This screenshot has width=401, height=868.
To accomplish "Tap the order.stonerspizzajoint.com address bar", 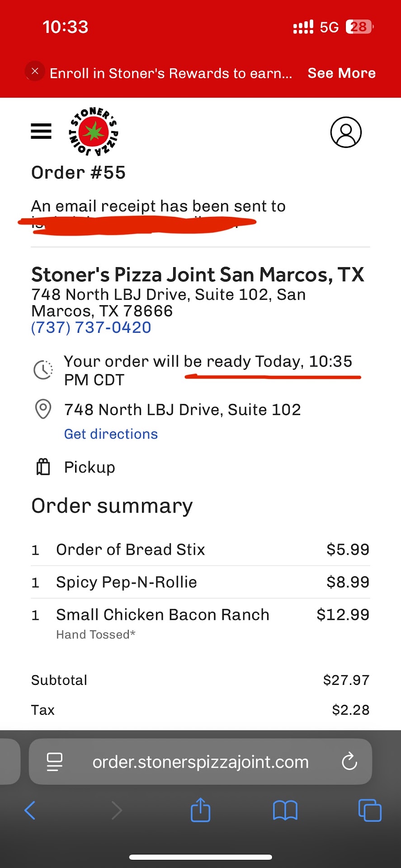I will point(200,762).
